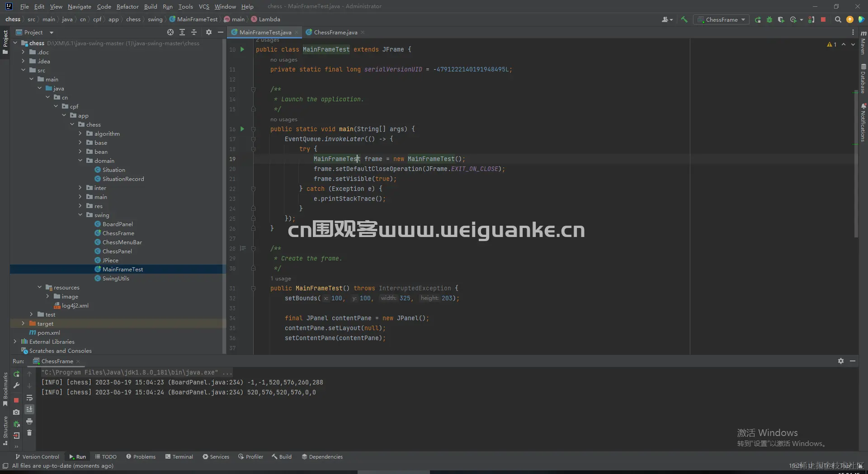The width and height of the screenshot is (868, 474).
Task: Open the Navigate menu
Action: point(79,6)
